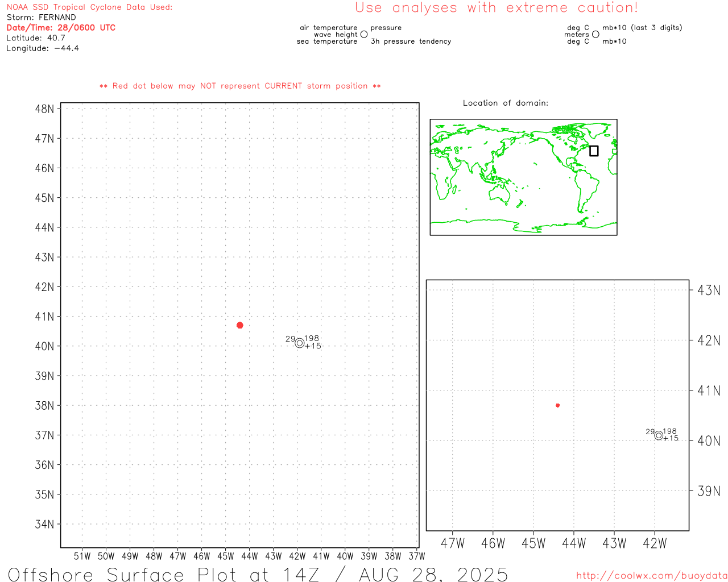Click the '47W' longitude label on inset map
This screenshot has width=728, height=582.
coord(453,543)
